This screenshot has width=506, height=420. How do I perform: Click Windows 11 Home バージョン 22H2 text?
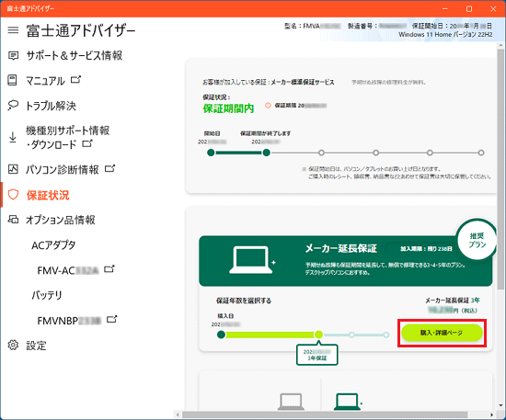pos(445,35)
